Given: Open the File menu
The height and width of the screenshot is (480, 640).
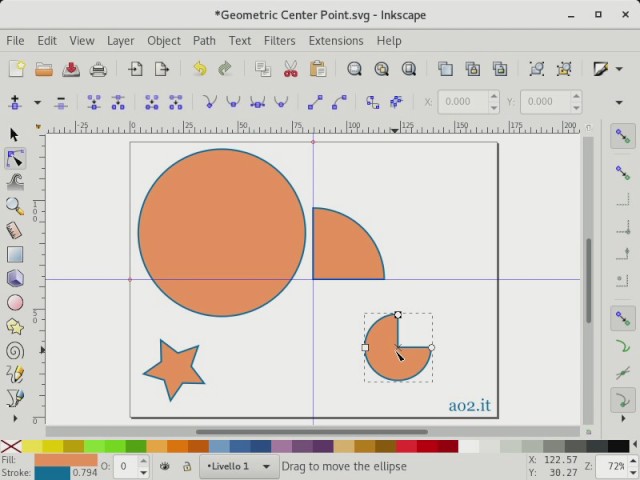Looking at the screenshot, I should tap(15, 41).
